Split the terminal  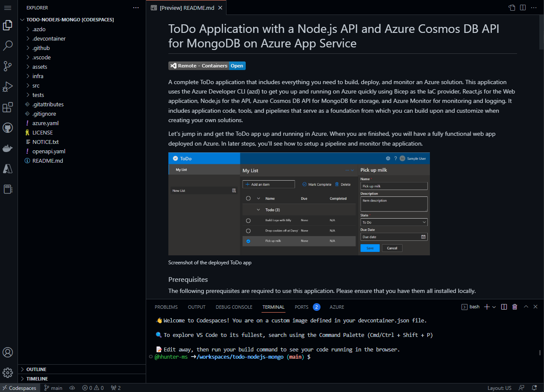coord(504,307)
